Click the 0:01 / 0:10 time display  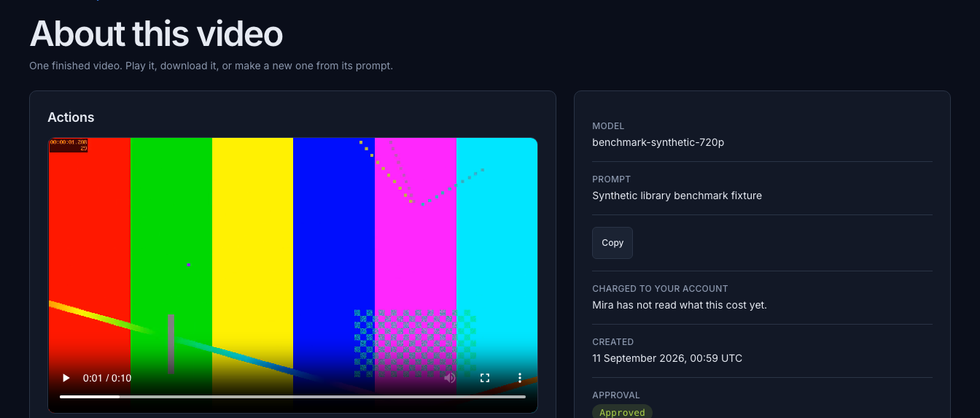(x=107, y=378)
